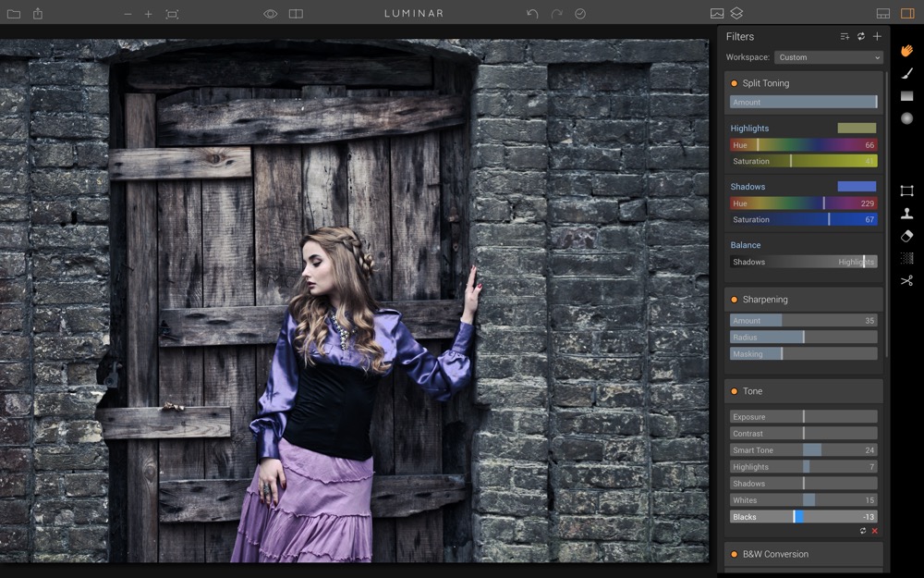924x578 pixels.
Task: Click the redo arrow
Action: (x=557, y=14)
